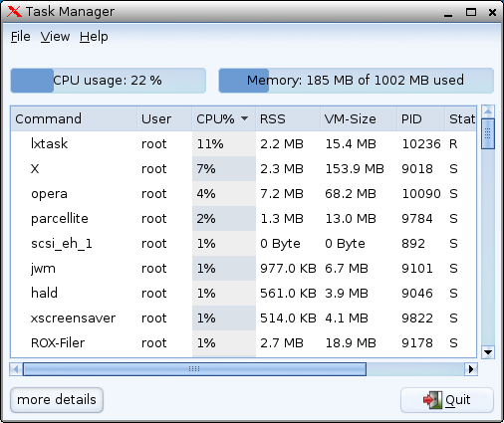The height and width of the screenshot is (423, 504).
Task: Select the opera process row
Action: pyautogui.click(x=244, y=194)
